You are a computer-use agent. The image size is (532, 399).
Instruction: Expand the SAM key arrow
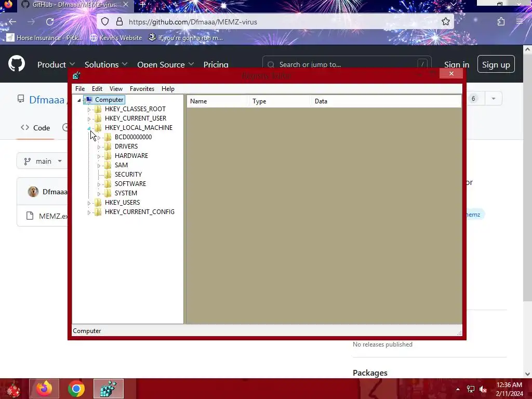click(x=99, y=166)
